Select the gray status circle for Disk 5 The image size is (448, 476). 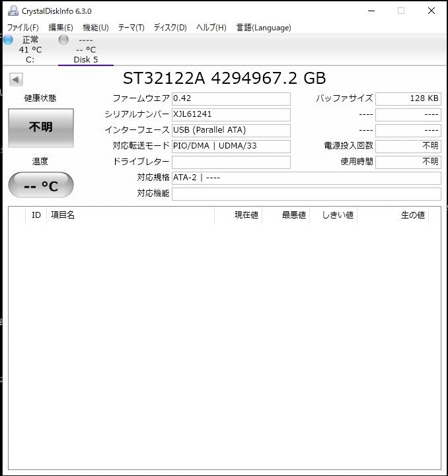(63, 40)
